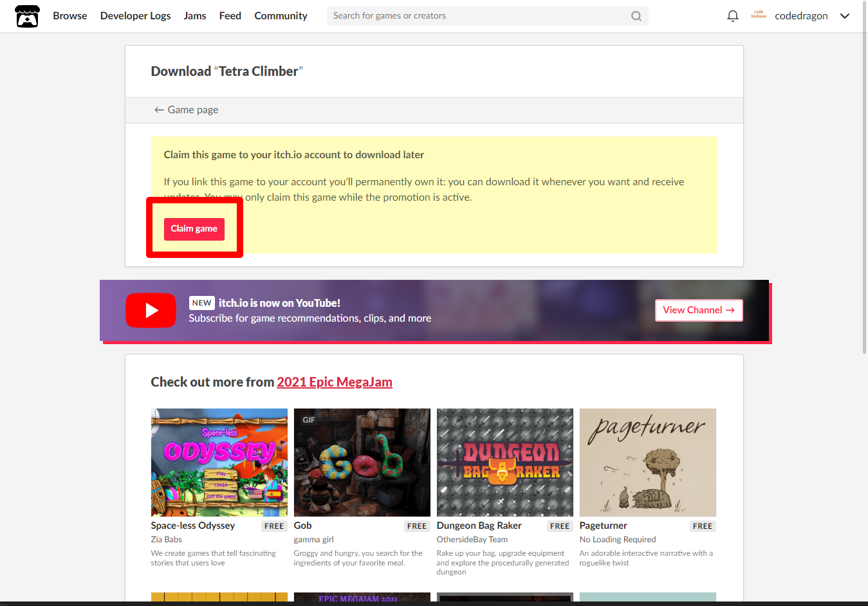The height and width of the screenshot is (606, 868).
Task: Open the itch.io home logo
Action: coord(27,16)
